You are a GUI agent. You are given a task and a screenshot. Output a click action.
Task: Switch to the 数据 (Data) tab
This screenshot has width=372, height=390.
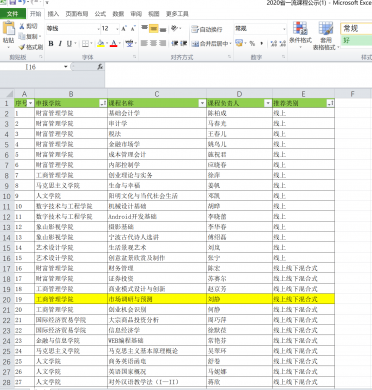(x=118, y=14)
